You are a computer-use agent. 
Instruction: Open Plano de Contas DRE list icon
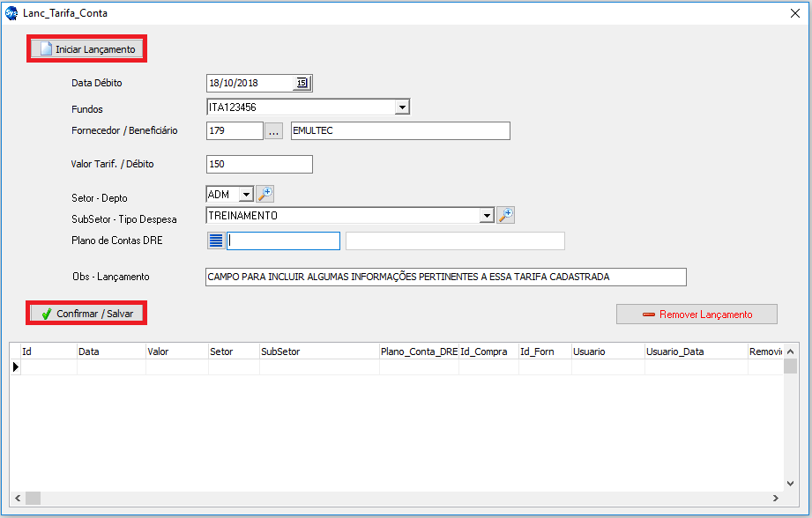[216, 241]
